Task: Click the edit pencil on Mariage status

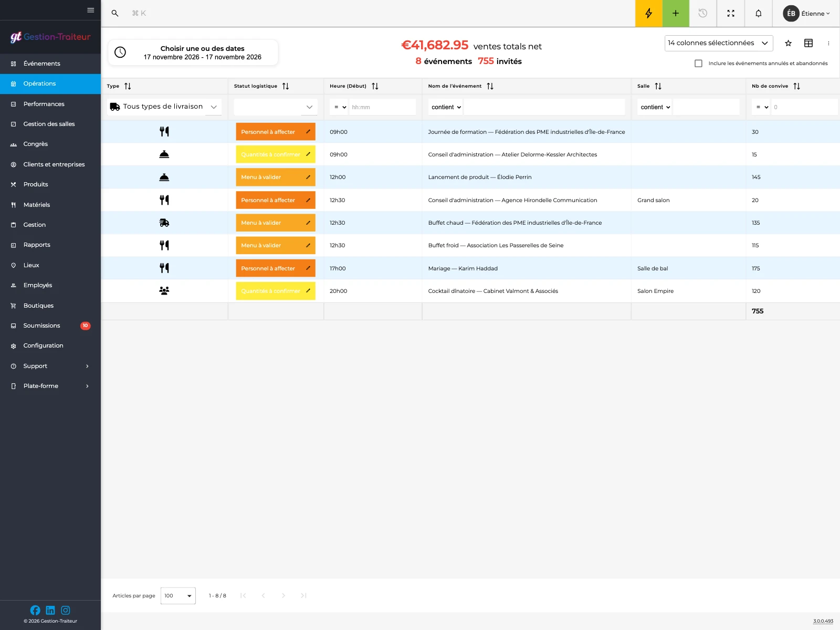Action: coord(308,268)
